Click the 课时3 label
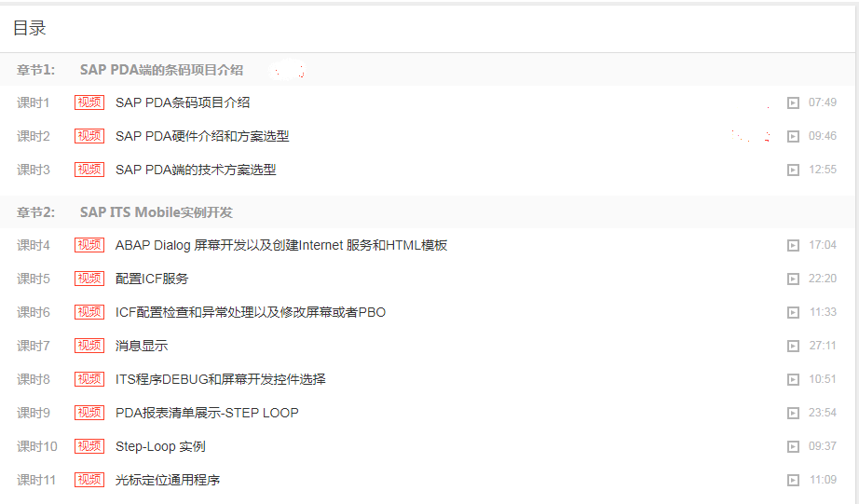 click(34, 170)
